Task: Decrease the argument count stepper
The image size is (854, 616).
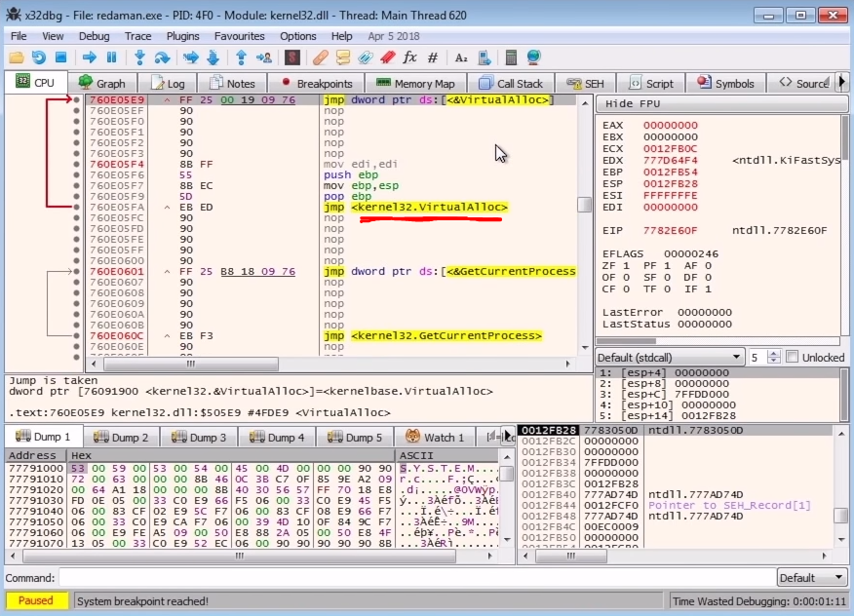Action: pyautogui.click(x=773, y=361)
